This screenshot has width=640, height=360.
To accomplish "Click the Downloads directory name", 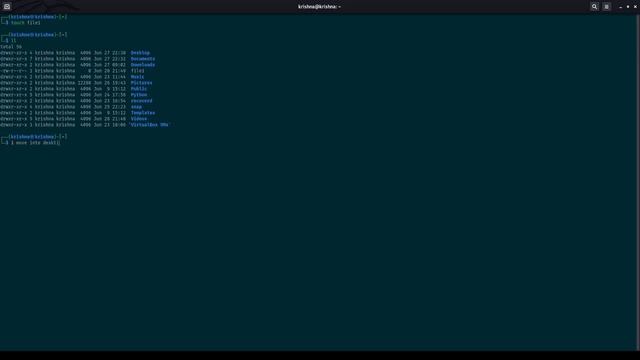I will (x=143, y=65).
